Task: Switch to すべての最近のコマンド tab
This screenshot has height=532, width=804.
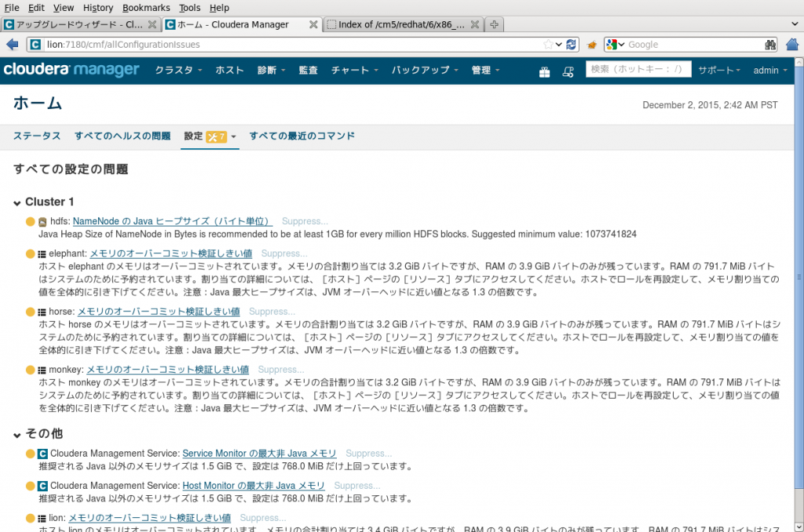Action: pyautogui.click(x=302, y=136)
